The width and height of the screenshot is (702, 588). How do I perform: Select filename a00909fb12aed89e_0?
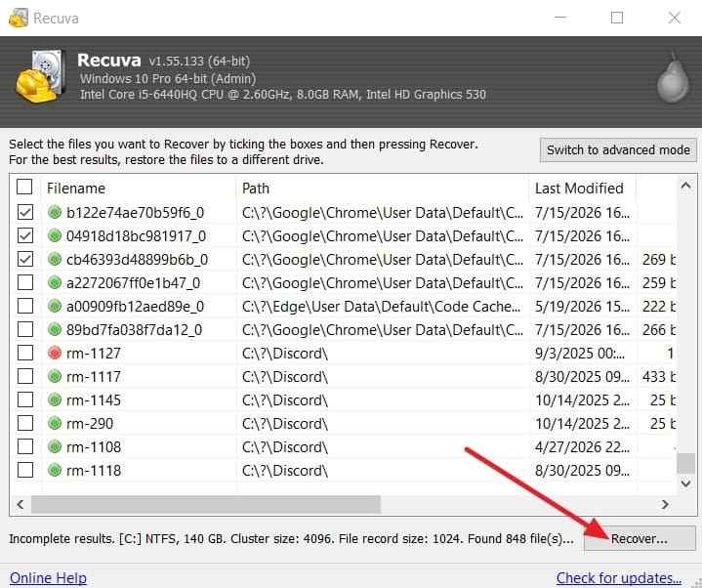point(135,307)
